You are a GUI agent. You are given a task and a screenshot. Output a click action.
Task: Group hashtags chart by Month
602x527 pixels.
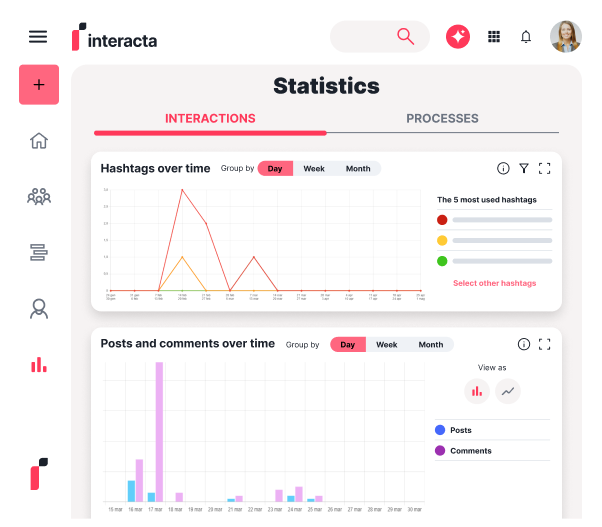click(358, 169)
